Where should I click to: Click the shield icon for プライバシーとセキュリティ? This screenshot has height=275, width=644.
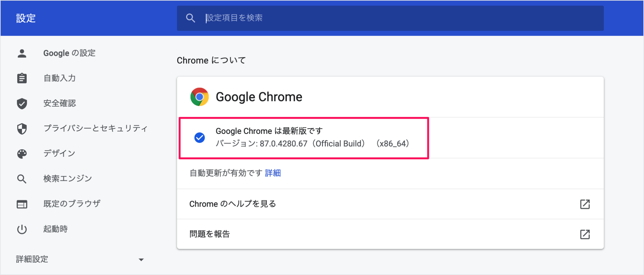[x=22, y=129]
